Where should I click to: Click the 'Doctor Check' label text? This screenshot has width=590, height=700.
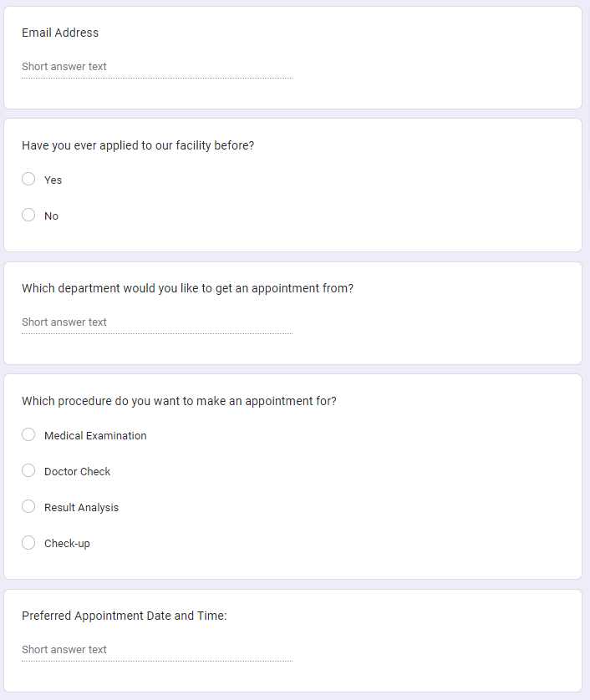pos(78,472)
